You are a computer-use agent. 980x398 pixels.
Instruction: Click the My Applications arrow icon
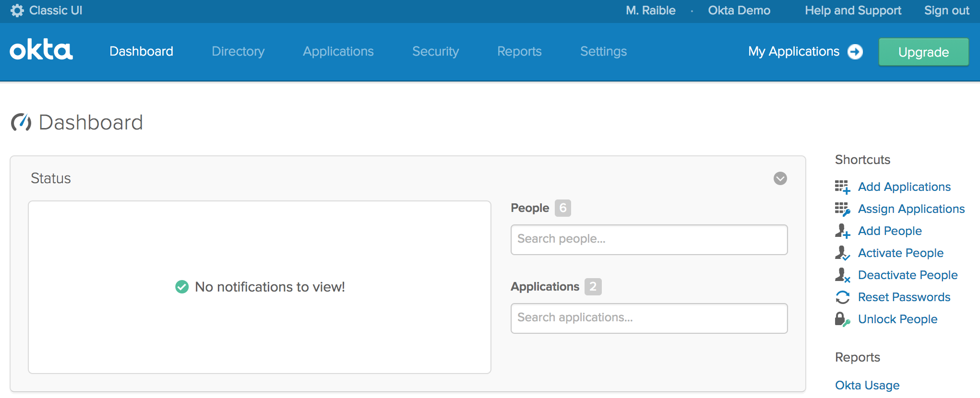(x=855, y=51)
